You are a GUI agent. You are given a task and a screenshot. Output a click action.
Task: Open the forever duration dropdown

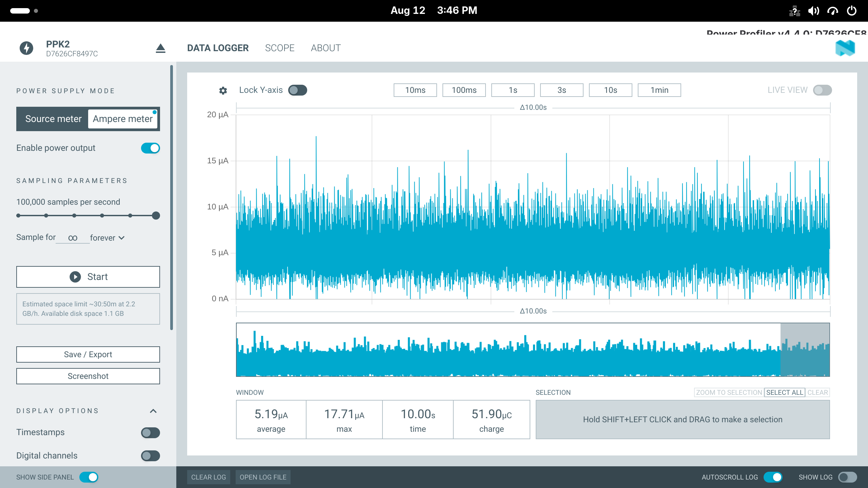[107, 238]
